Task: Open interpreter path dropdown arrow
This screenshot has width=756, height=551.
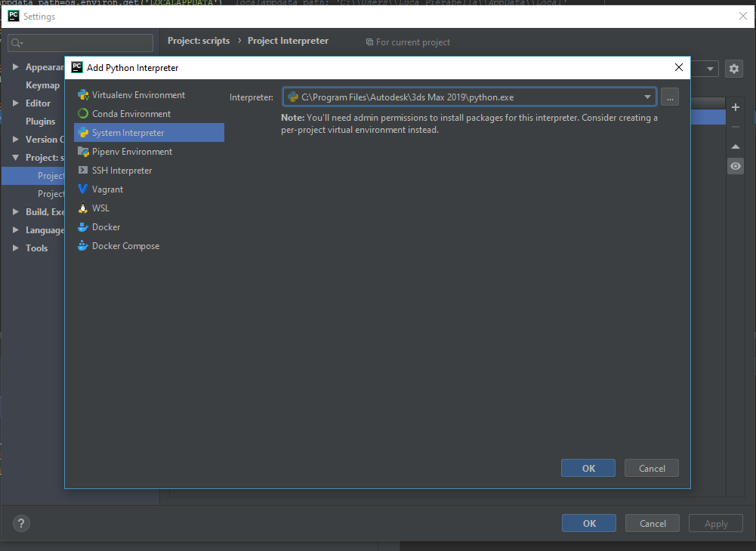Action: coord(647,97)
